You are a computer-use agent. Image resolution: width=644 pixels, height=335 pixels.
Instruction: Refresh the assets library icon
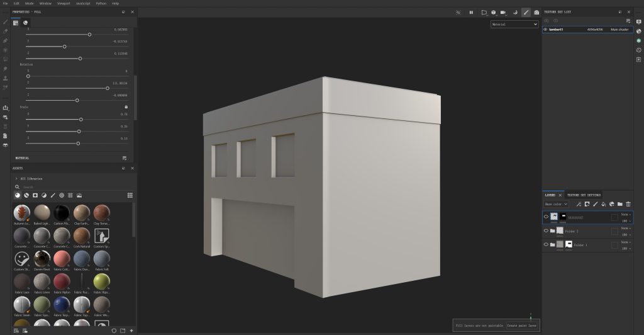point(114,331)
